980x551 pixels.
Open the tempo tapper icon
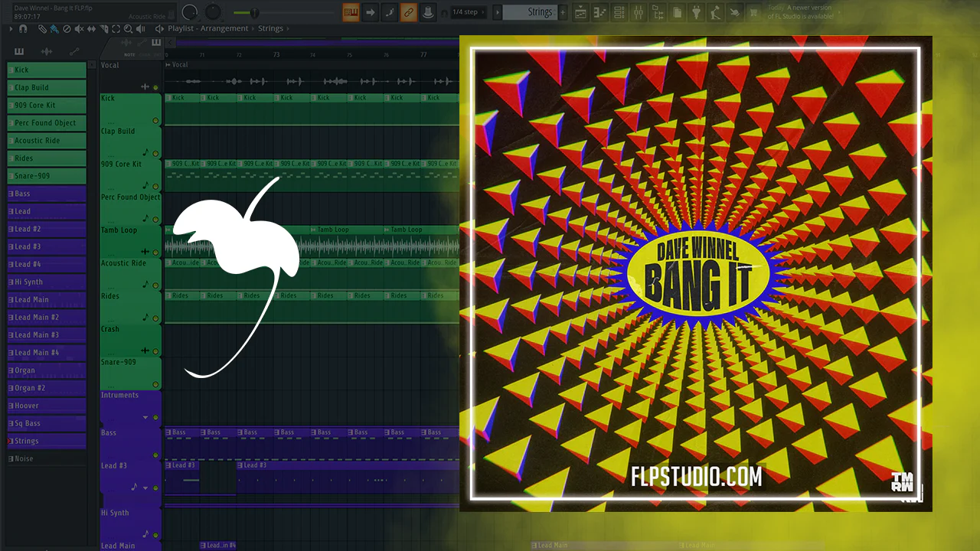click(715, 12)
